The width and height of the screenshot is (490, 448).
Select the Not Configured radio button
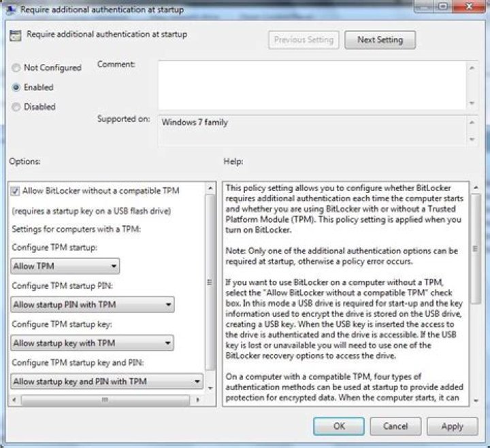click(x=16, y=68)
